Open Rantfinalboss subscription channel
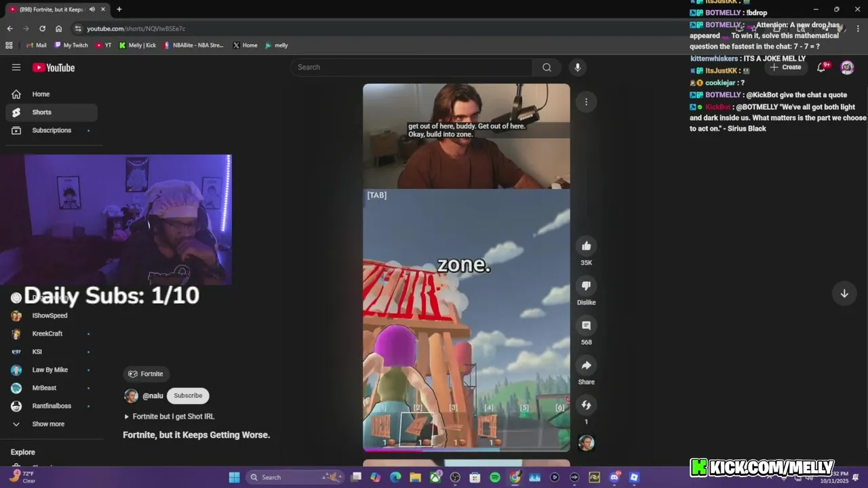 (52, 406)
